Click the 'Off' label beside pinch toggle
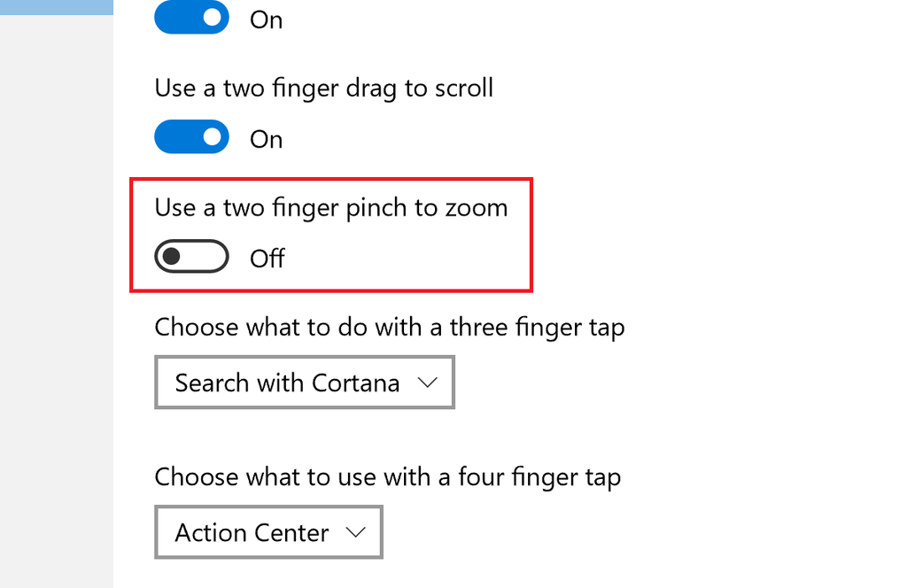The width and height of the screenshot is (907, 588). (268, 259)
